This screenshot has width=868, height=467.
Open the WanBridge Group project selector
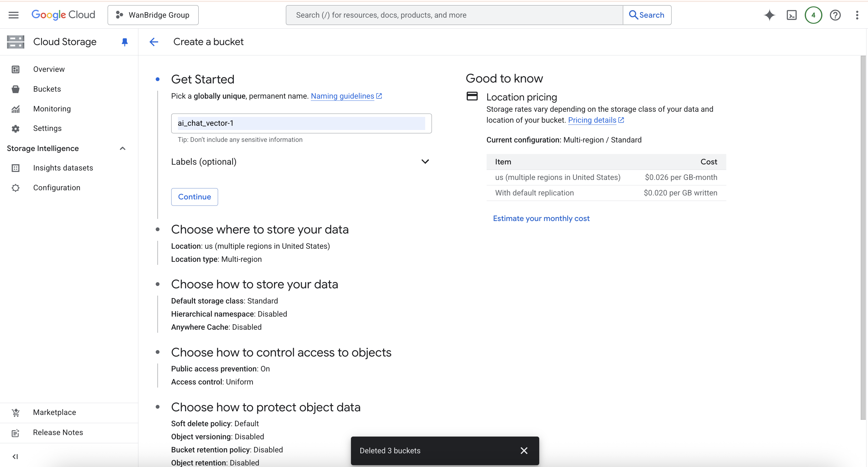153,15
